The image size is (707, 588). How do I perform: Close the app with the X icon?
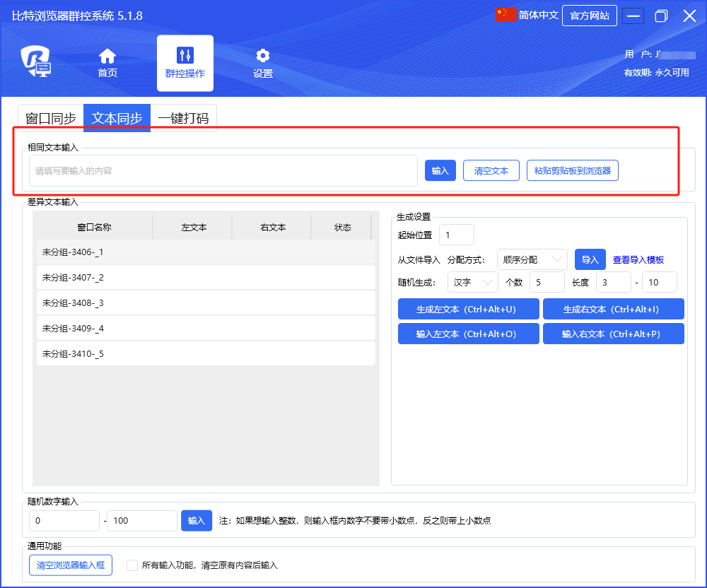689,16
